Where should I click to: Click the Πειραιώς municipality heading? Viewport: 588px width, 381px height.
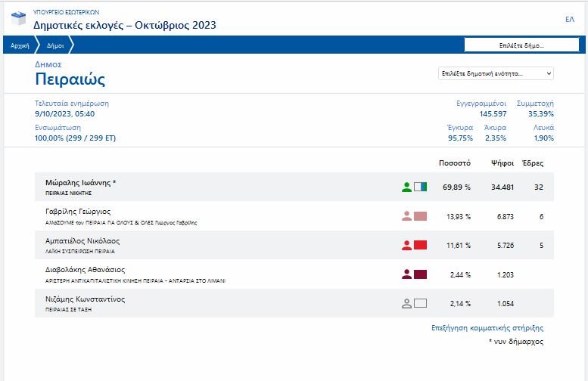coord(70,79)
